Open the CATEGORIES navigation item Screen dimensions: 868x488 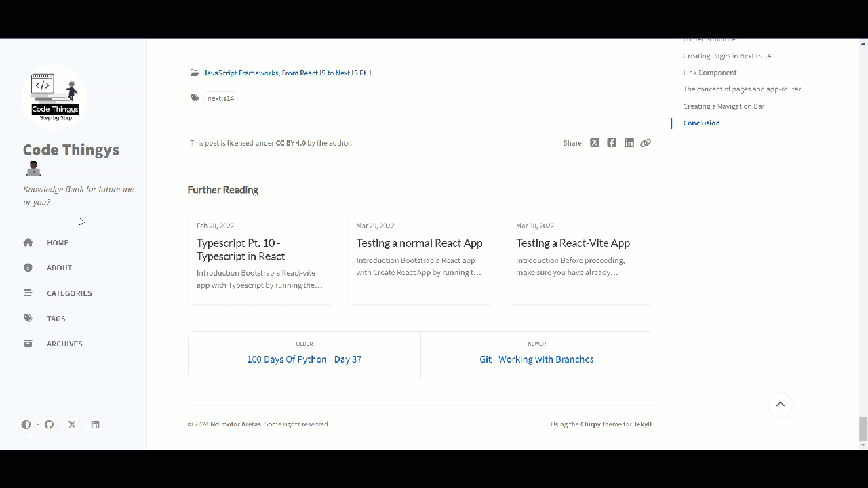68,293
